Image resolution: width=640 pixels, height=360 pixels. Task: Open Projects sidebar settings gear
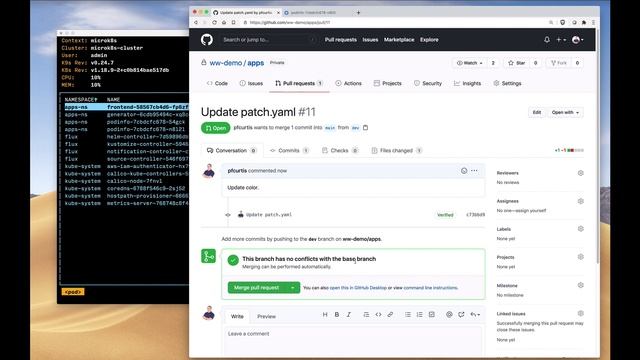580,257
